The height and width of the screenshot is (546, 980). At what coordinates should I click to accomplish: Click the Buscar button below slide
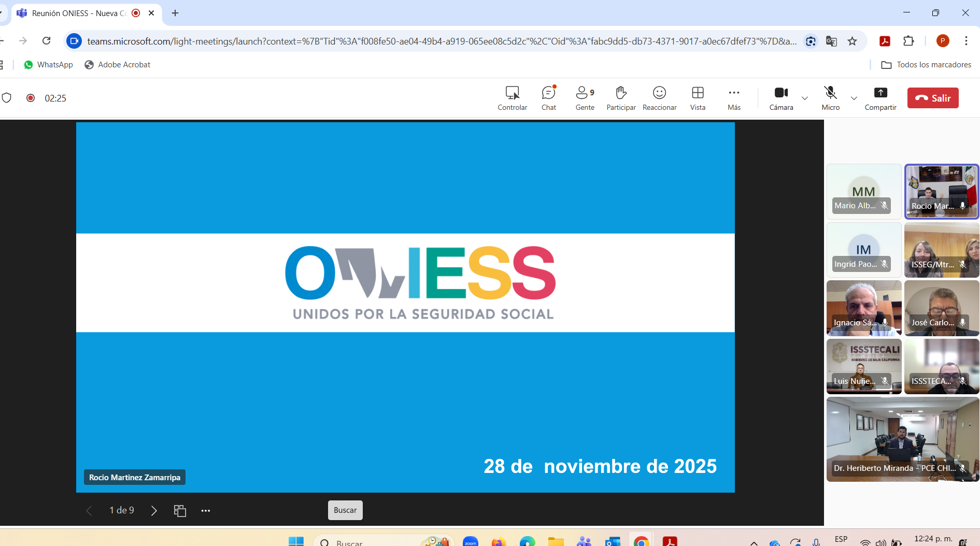345,510
